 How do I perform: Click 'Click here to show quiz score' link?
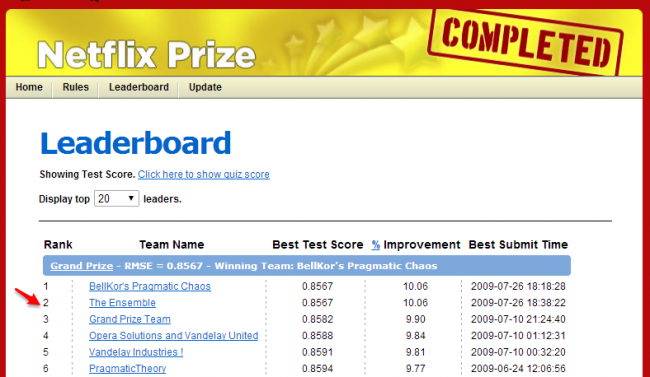point(204,174)
